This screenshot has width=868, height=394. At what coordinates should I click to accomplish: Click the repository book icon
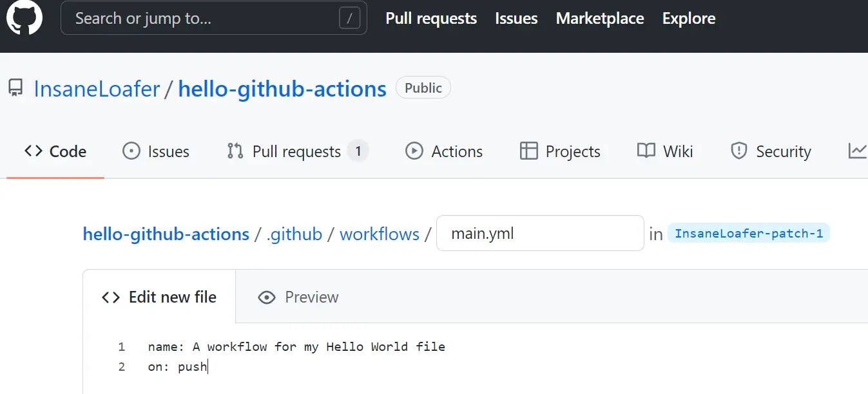(x=15, y=88)
